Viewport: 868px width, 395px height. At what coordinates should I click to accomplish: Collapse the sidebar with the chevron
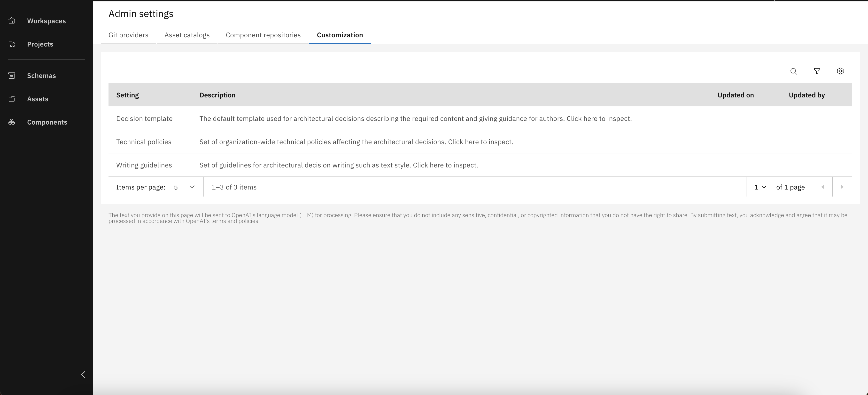coord(83,374)
